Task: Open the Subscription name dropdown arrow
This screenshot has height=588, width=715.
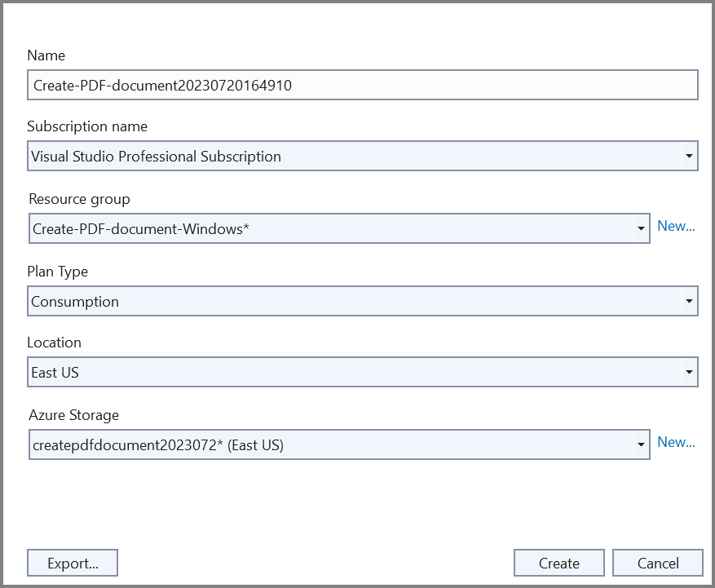Action: point(689,156)
